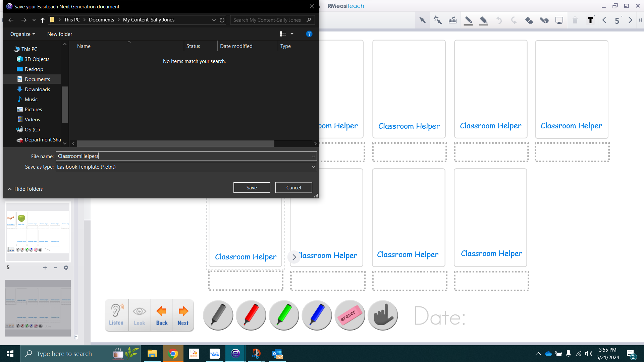
Task: Open Chrome from the taskbar
Action: pyautogui.click(x=173, y=354)
